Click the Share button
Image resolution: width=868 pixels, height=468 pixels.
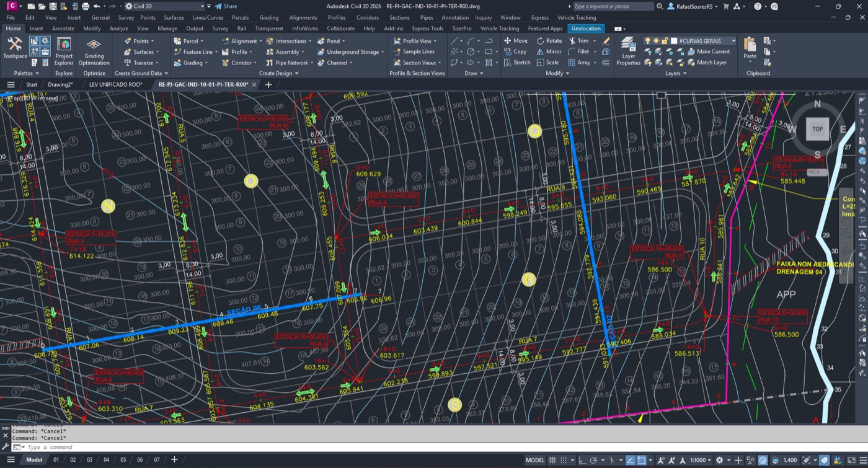pyautogui.click(x=226, y=6)
